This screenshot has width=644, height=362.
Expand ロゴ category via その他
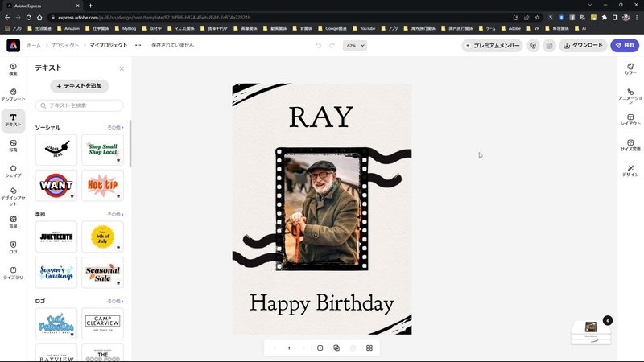[x=115, y=301]
